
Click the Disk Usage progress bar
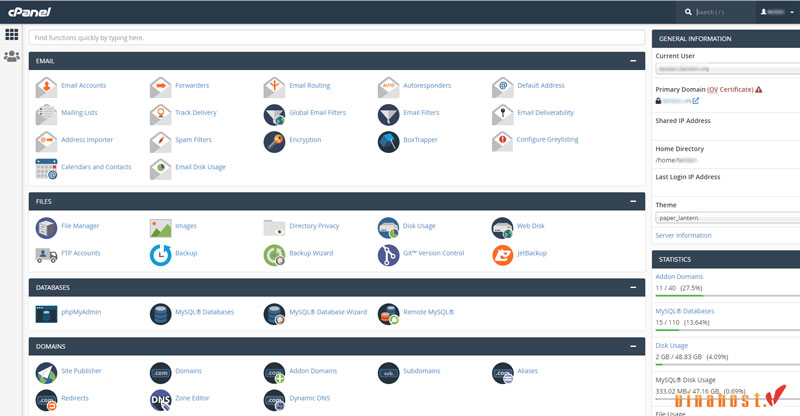[728, 364]
